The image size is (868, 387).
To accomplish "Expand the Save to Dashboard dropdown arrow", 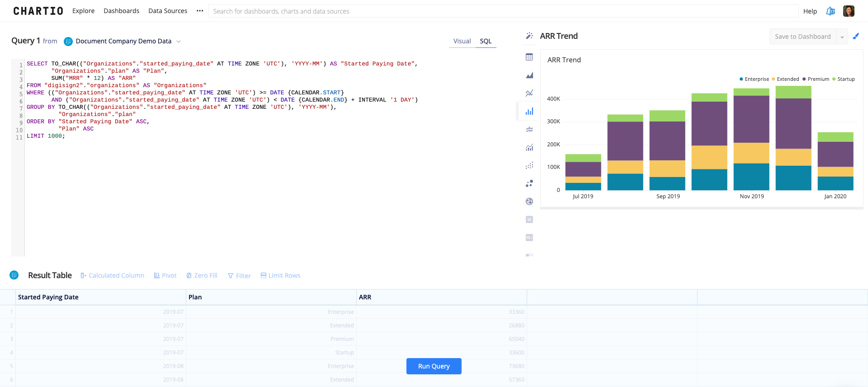I will [842, 37].
